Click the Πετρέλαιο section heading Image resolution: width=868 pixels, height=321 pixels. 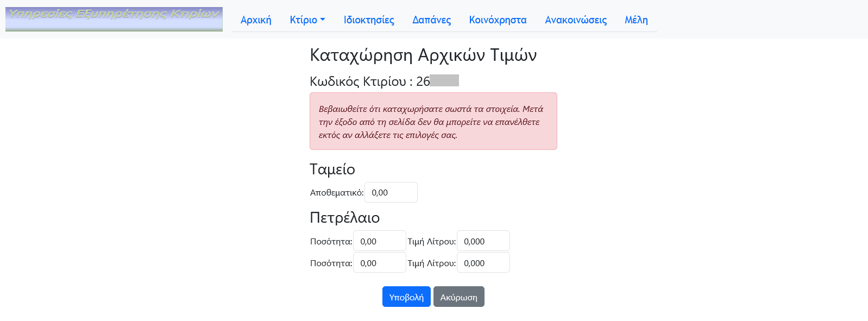(x=344, y=218)
